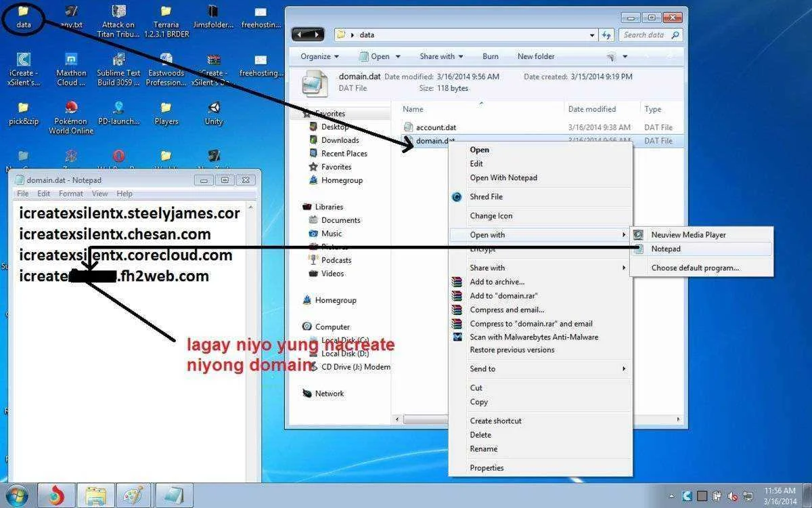
Task: Choose Notepad in Open with submenu
Action: click(701, 249)
